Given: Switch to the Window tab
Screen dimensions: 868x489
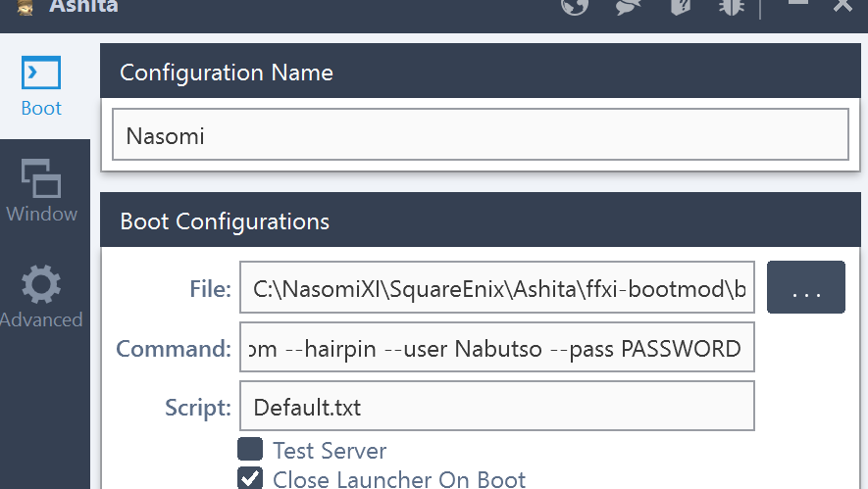Looking at the screenshot, I should 41,191.
